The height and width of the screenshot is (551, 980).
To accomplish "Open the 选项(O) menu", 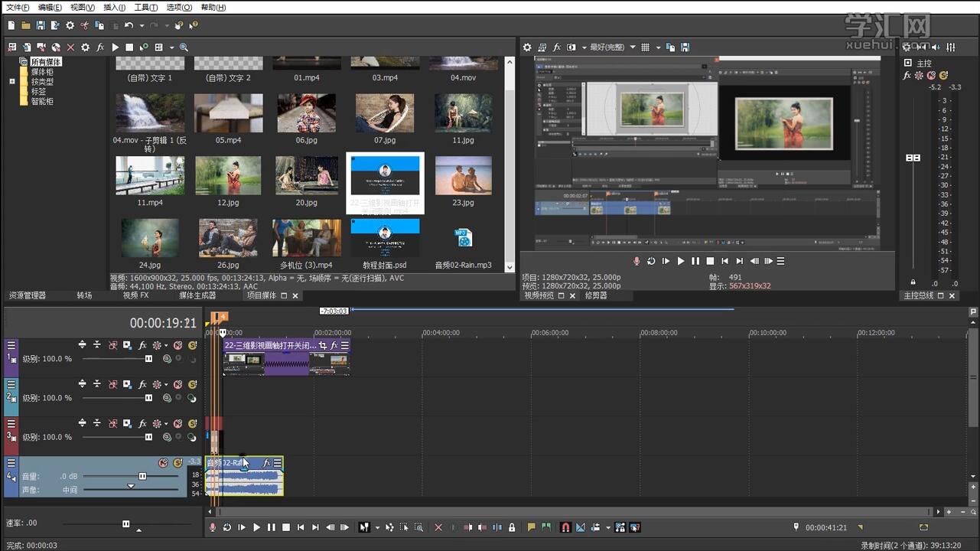I will (x=179, y=8).
